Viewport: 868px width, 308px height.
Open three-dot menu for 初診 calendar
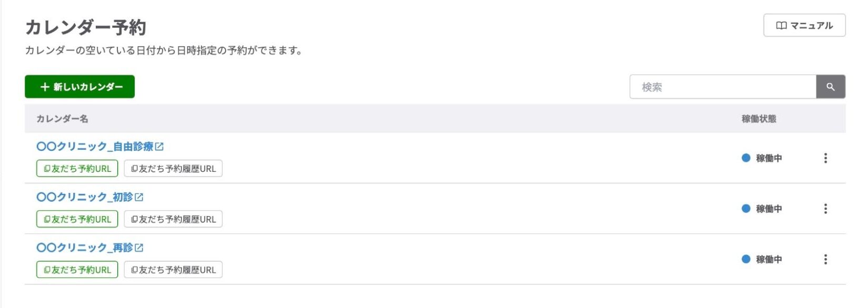pyautogui.click(x=825, y=209)
